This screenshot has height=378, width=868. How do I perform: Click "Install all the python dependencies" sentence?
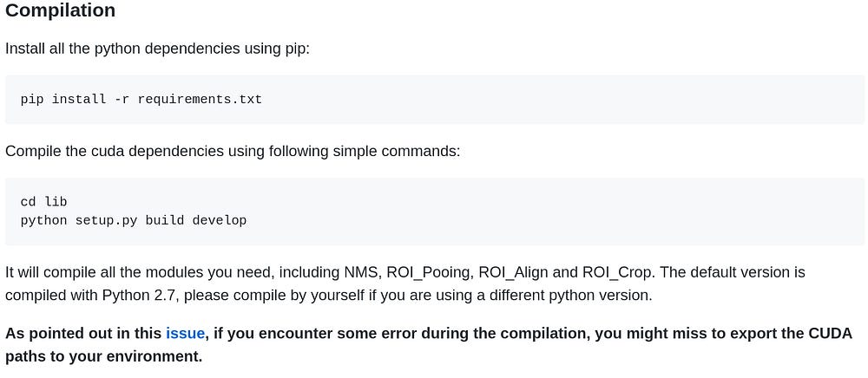(157, 49)
